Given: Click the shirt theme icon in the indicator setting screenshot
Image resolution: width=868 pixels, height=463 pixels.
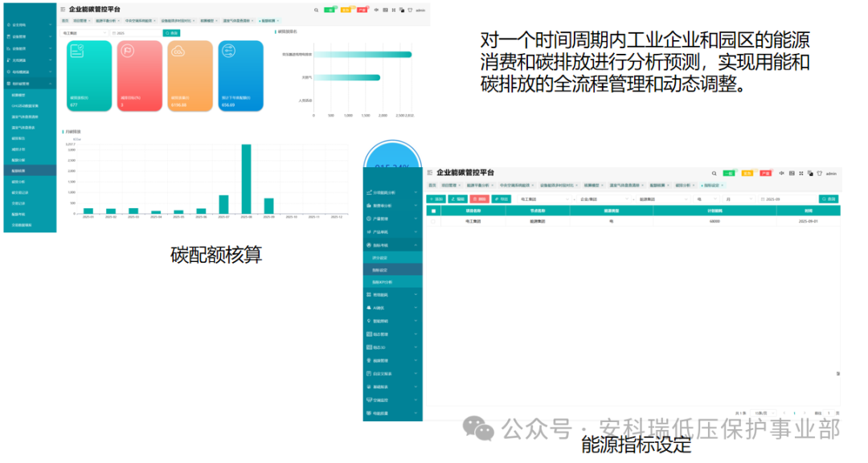Looking at the screenshot, I should (x=820, y=174).
